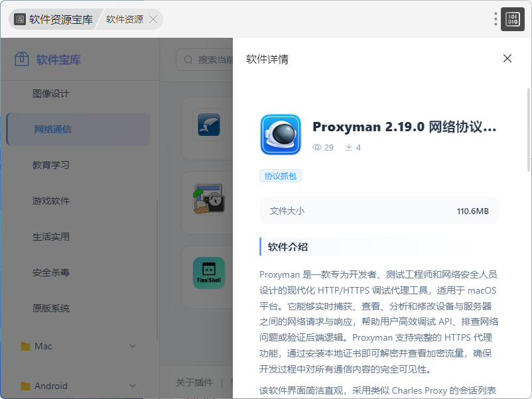532x399 pixels.
Task: Click the view count number 29
Action: (x=329, y=147)
